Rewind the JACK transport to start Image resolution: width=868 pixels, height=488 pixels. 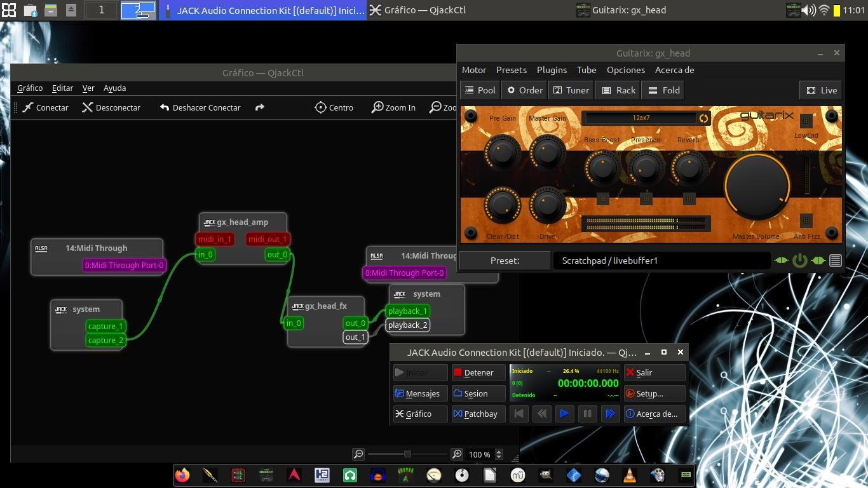coord(519,414)
